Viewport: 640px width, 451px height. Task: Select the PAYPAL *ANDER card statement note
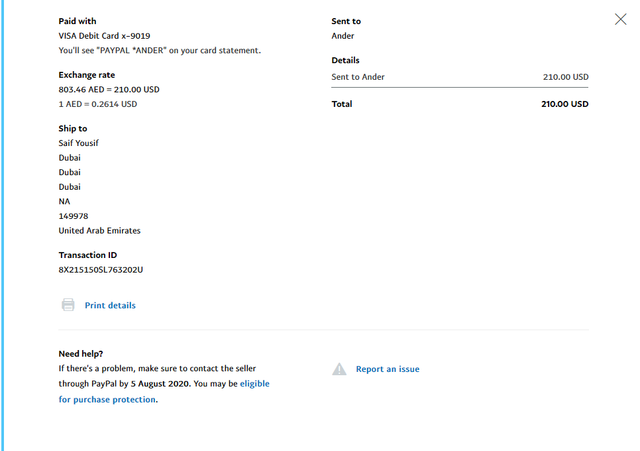(160, 50)
